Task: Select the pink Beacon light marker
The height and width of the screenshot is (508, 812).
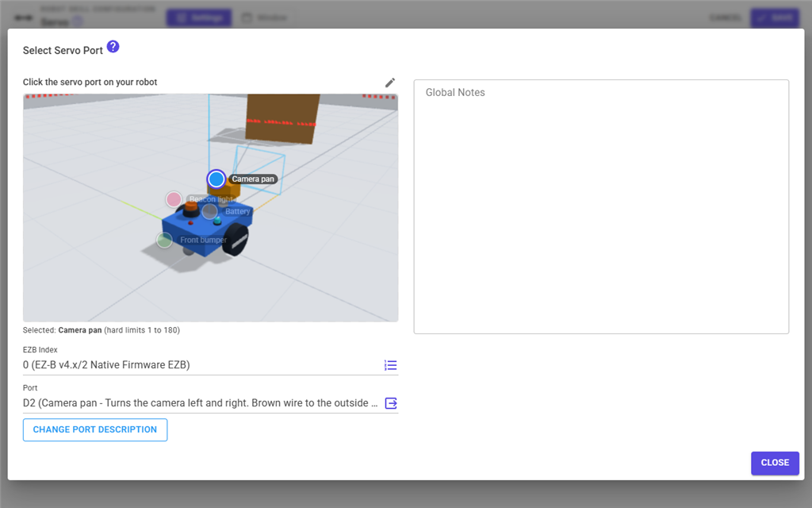Action: (x=174, y=199)
